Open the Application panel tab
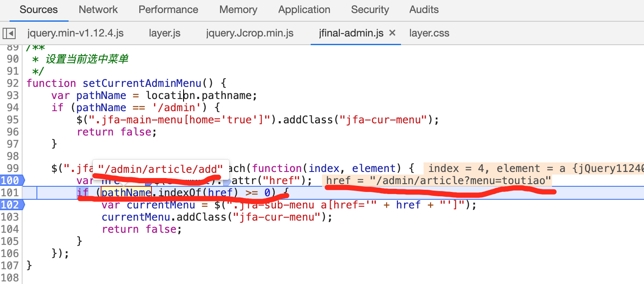 (x=304, y=10)
